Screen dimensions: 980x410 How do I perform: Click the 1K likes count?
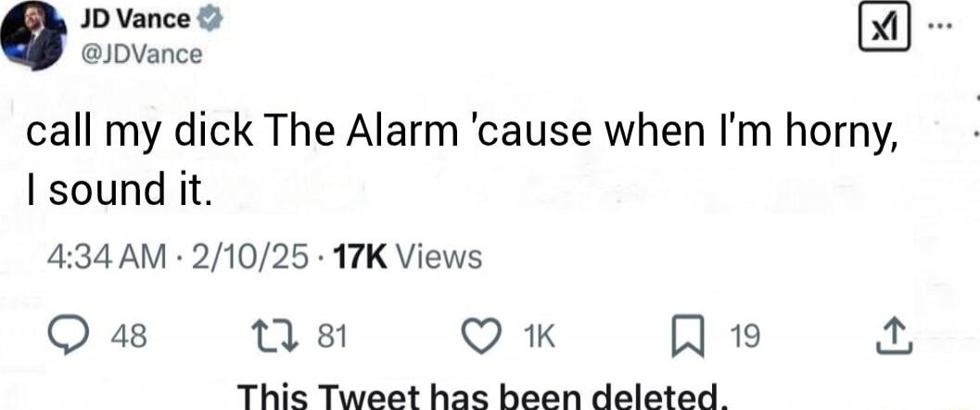tap(538, 338)
